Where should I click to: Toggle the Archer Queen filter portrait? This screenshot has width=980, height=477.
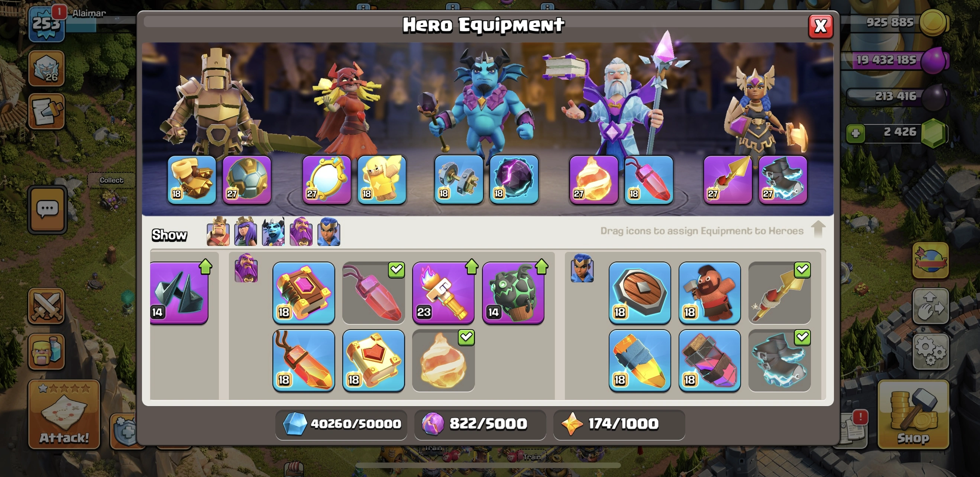245,231
